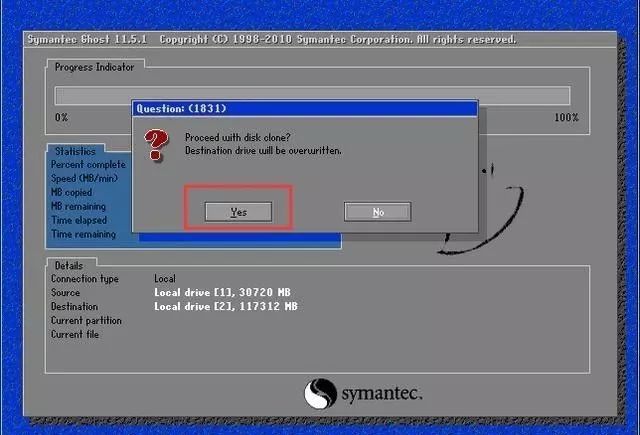Click the 'Connection type' details label
Screen dimensions: 640x435
pyautogui.click(x=85, y=279)
